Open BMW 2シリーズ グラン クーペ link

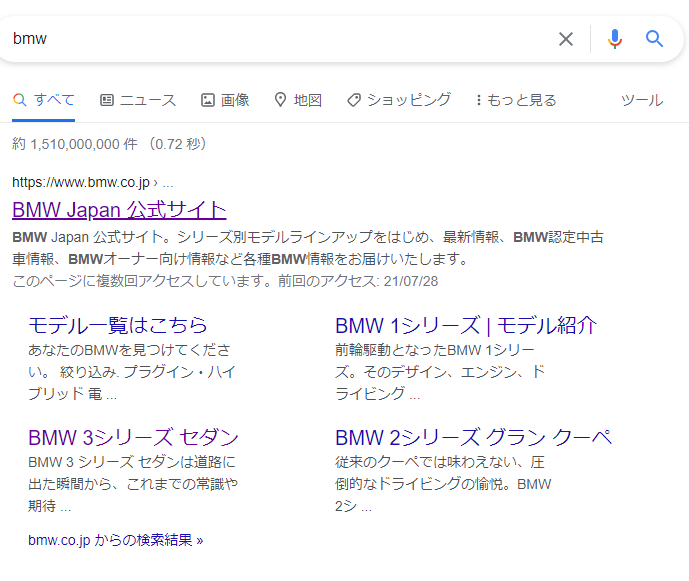tap(473, 437)
